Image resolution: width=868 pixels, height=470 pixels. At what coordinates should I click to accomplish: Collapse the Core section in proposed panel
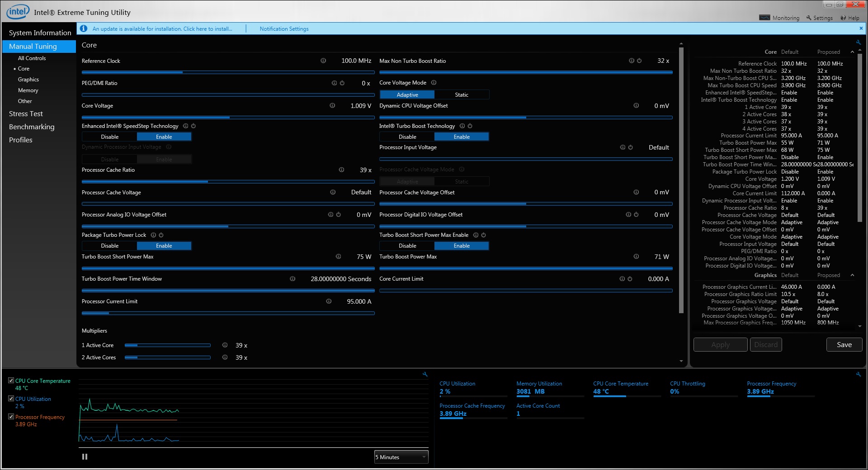click(x=853, y=52)
